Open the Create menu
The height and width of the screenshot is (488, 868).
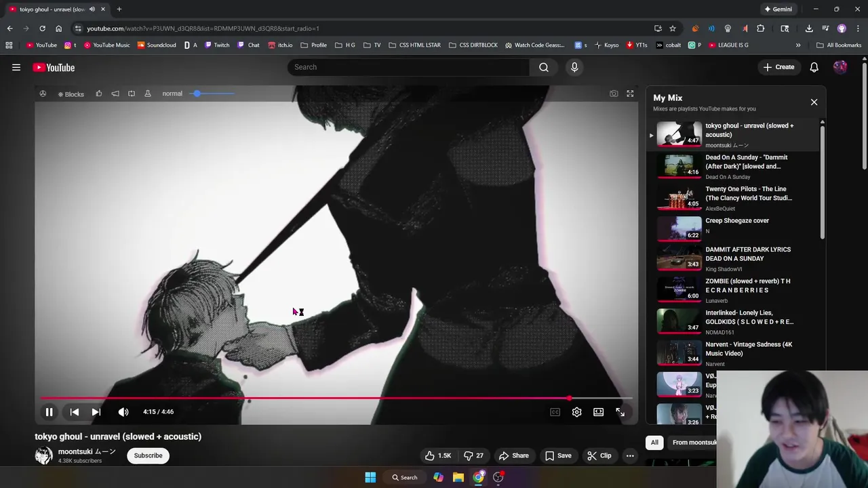pos(778,67)
